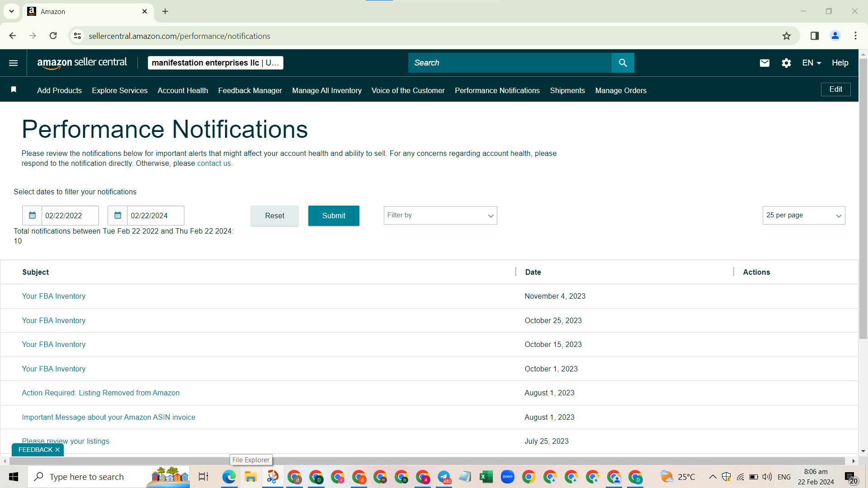Click the horizontal page scrollbar
The width and height of the screenshot is (868, 488).
tap(427, 461)
